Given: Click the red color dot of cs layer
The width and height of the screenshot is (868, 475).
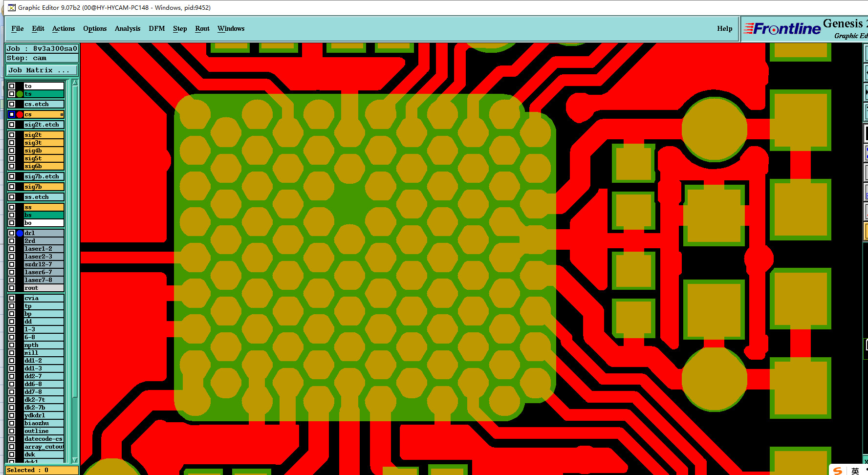Looking at the screenshot, I should click(x=20, y=114).
